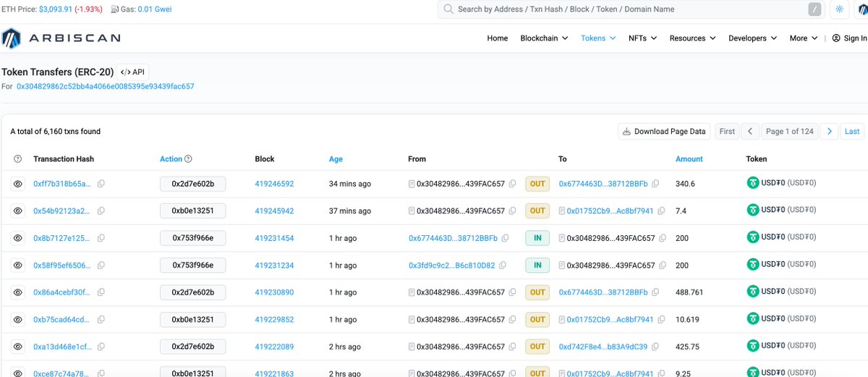
Task: Click the Action column info icon
Action: click(x=189, y=159)
